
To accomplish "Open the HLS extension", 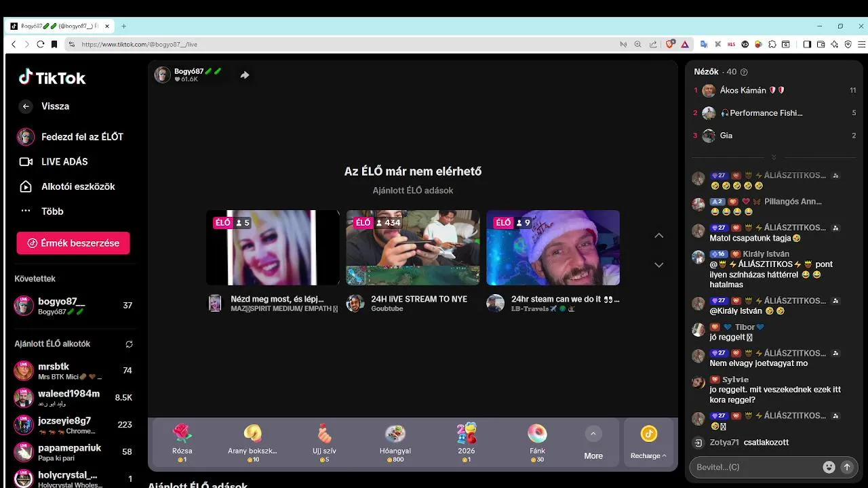I will (x=731, y=44).
